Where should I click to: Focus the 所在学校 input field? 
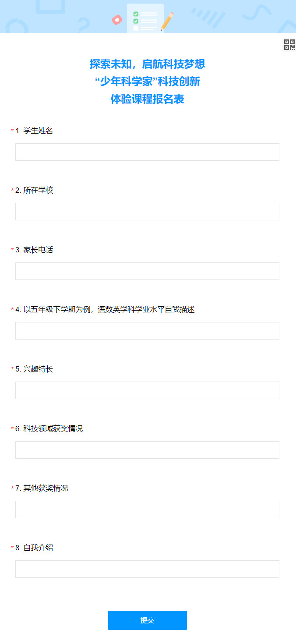click(x=147, y=212)
